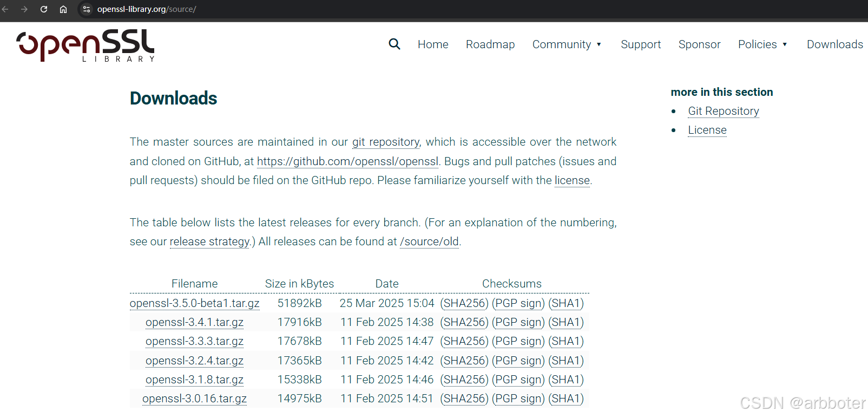Open SHA1 checksum for openssl-3.1.8

(x=566, y=380)
